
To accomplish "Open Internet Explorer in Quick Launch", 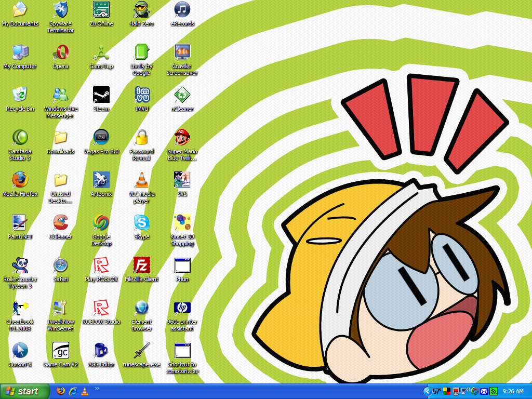I will pos(73,391).
